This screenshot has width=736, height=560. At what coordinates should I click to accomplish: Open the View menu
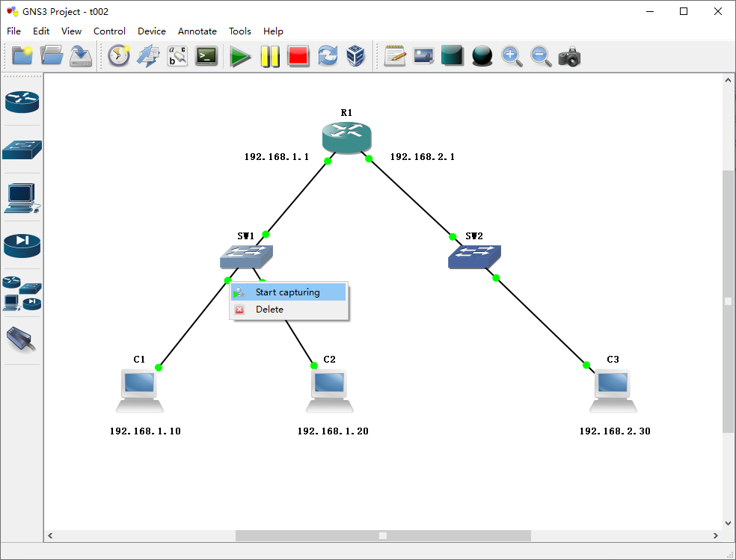pyautogui.click(x=71, y=31)
